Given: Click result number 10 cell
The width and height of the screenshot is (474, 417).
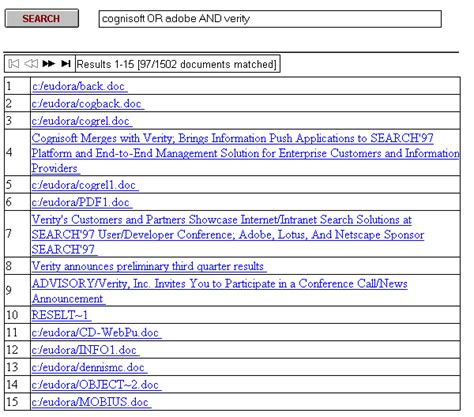Looking at the screenshot, I should coord(17,315).
